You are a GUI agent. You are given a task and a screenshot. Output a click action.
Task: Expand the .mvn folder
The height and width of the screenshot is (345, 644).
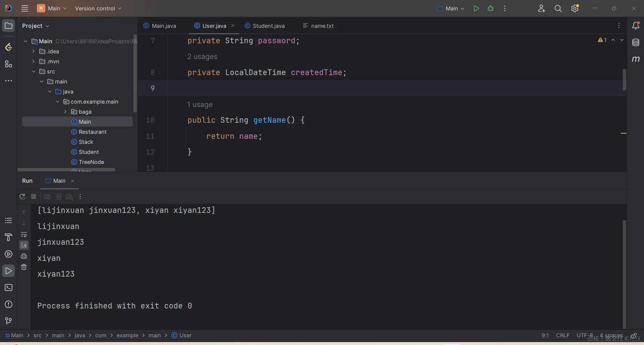33,61
